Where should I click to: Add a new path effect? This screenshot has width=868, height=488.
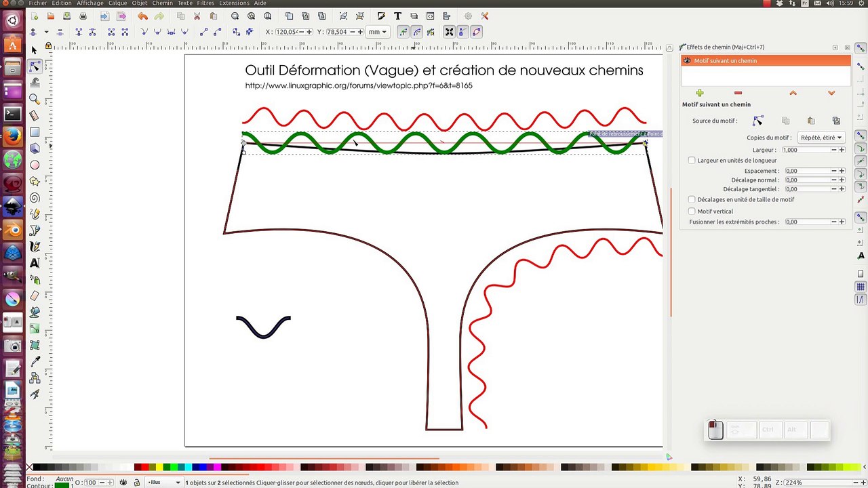[x=700, y=93]
